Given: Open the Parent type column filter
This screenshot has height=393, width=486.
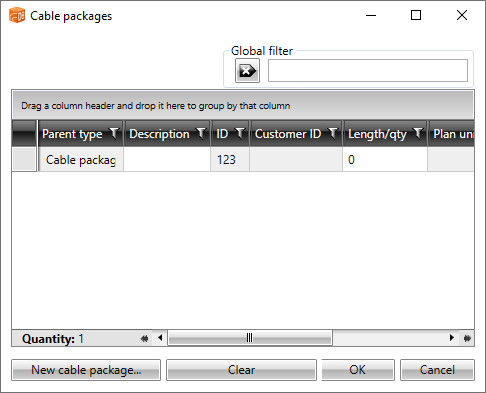Looking at the screenshot, I should (114, 133).
